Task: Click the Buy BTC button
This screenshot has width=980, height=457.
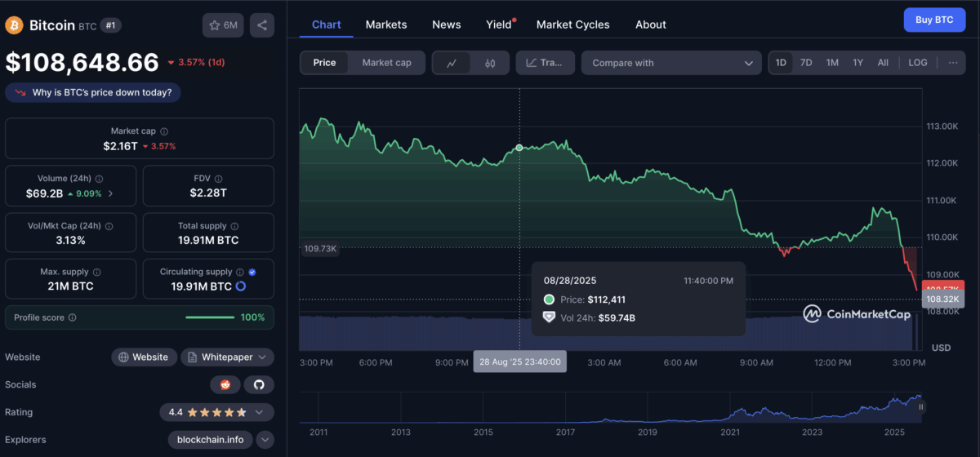Action: [x=934, y=19]
